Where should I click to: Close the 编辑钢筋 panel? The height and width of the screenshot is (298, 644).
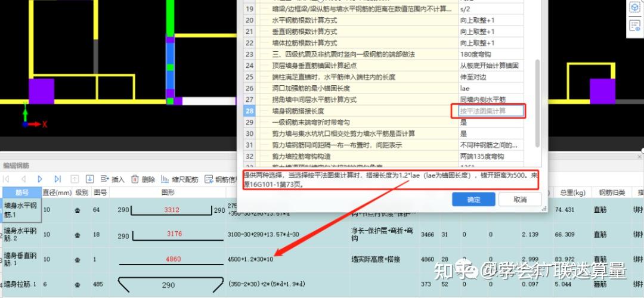[x=639, y=157]
